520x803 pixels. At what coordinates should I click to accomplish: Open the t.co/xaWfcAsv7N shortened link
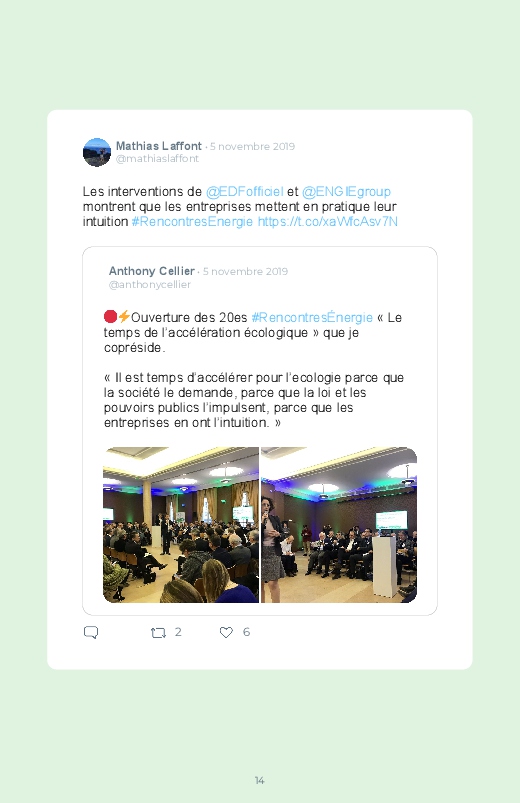pos(327,222)
